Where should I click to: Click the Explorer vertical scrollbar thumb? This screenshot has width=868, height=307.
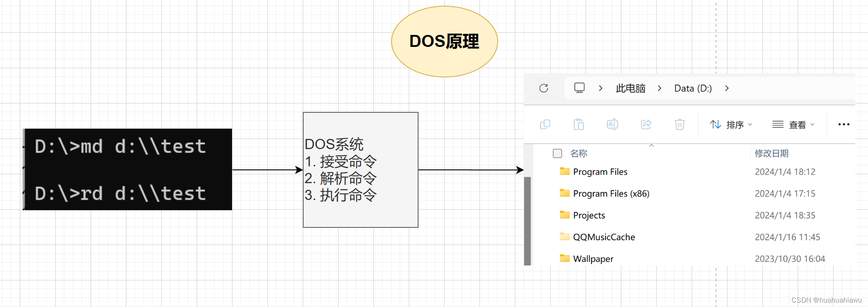pyautogui.click(x=527, y=221)
